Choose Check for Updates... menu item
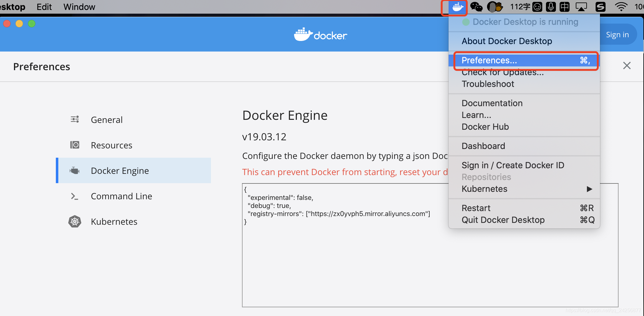 524,72
